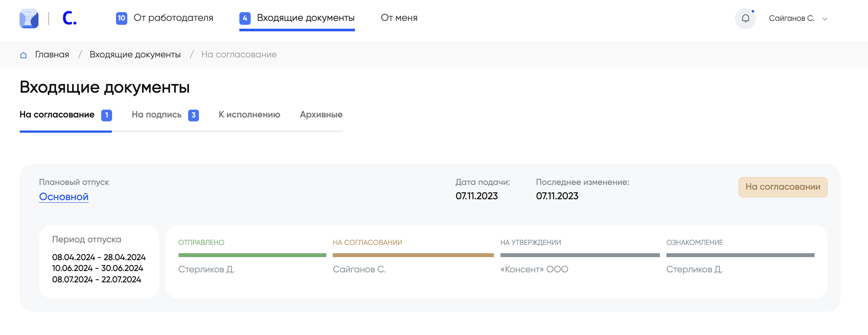This screenshot has height=335, width=868.
Task: Open the От работодателя menu section
Action: tap(173, 18)
